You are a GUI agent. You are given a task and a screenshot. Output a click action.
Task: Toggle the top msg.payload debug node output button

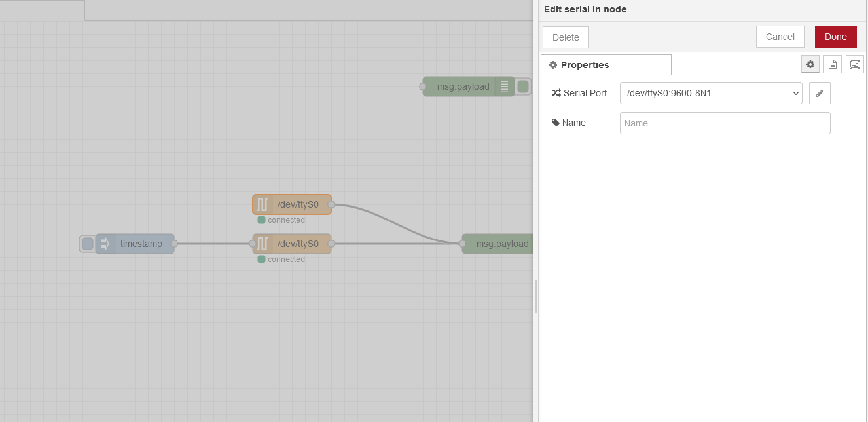523,86
